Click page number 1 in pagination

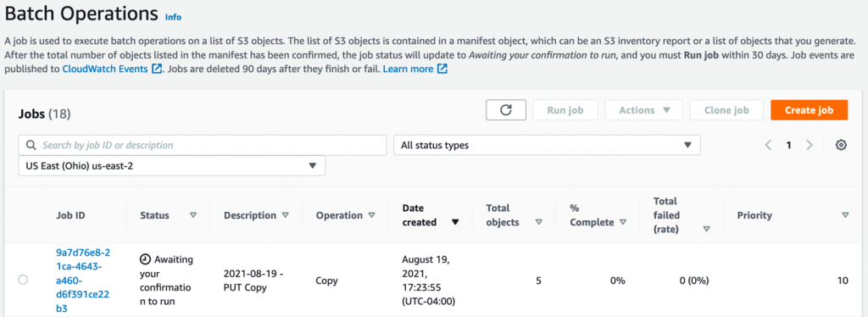click(x=789, y=146)
